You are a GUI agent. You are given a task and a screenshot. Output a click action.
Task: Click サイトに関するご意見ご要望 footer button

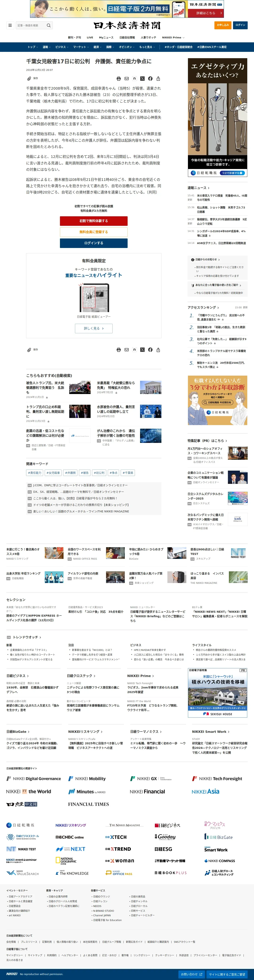[227, 975]
